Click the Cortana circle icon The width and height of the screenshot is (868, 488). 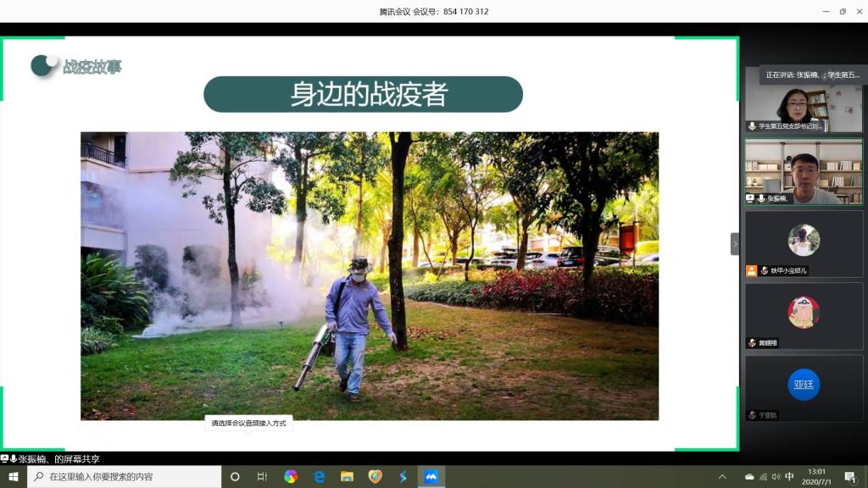(x=235, y=477)
